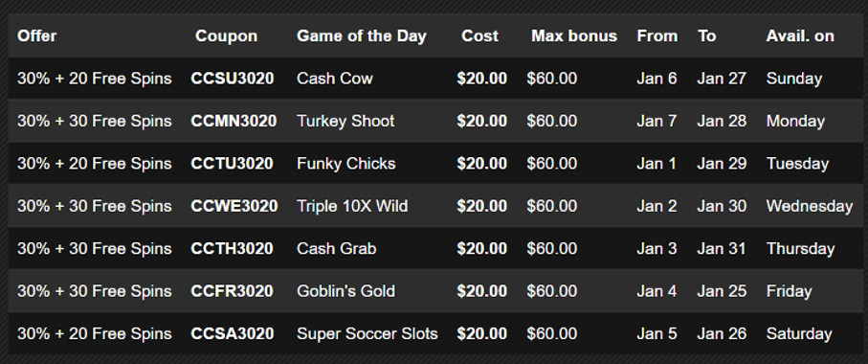Image resolution: width=868 pixels, height=364 pixels.
Task: Click the Turkey Shoot game name
Action: [345, 122]
